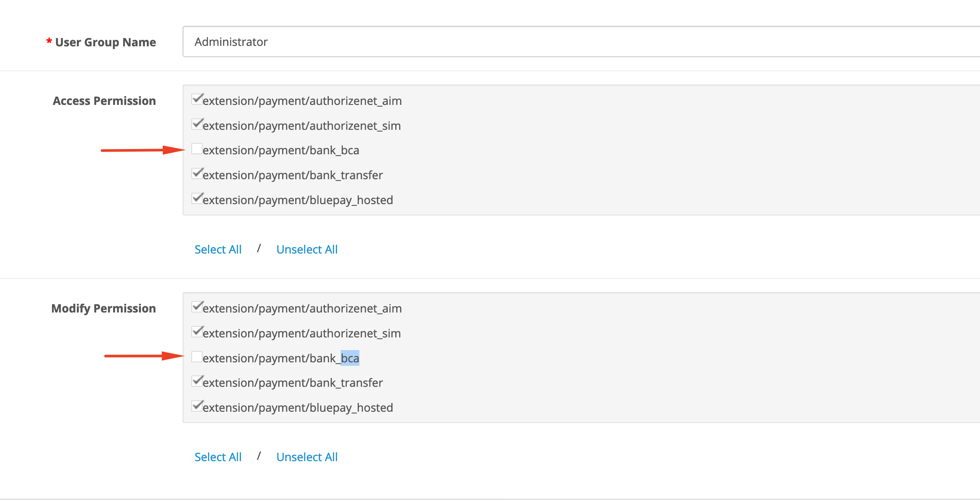980x500 pixels.
Task: Click Select All under Modify Permission
Action: 218,457
